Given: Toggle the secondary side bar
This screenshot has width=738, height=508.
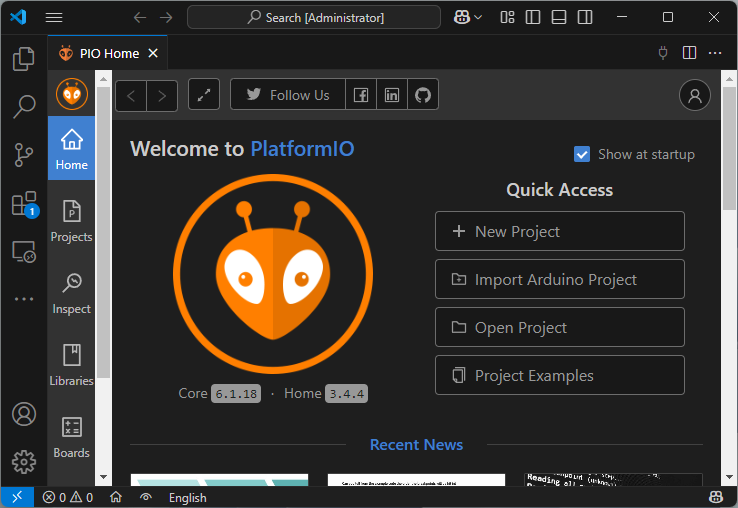Looking at the screenshot, I should point(585,17).
